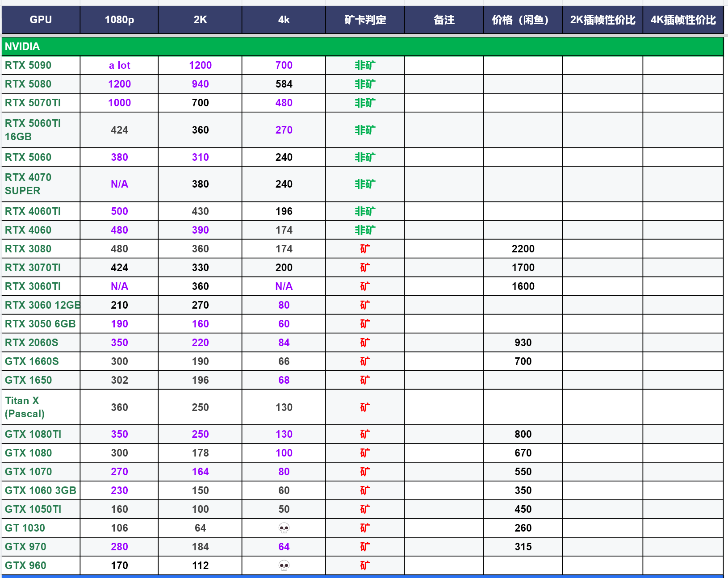Click 196 in the RTX 4060TI row
This screenshot has width=728, height=578.
point(284,211)
